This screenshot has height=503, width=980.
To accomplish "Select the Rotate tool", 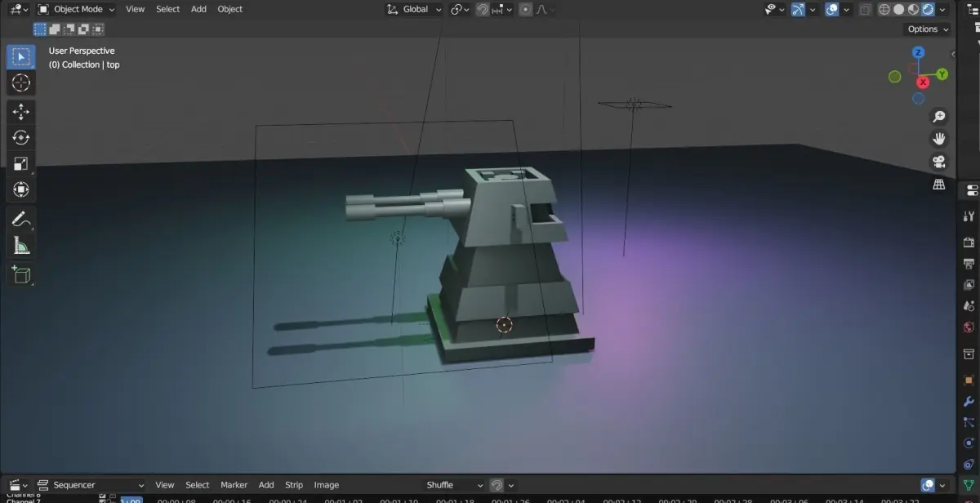I will 20,137.
